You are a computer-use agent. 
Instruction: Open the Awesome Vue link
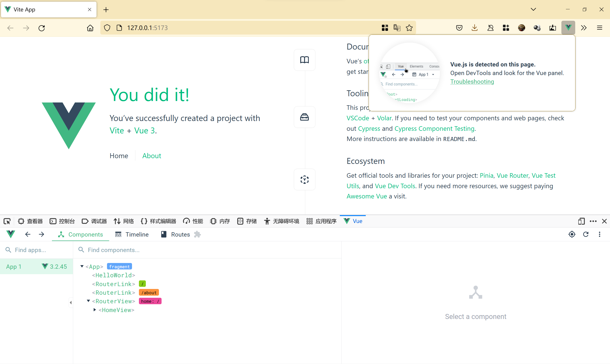coord(367,196)
